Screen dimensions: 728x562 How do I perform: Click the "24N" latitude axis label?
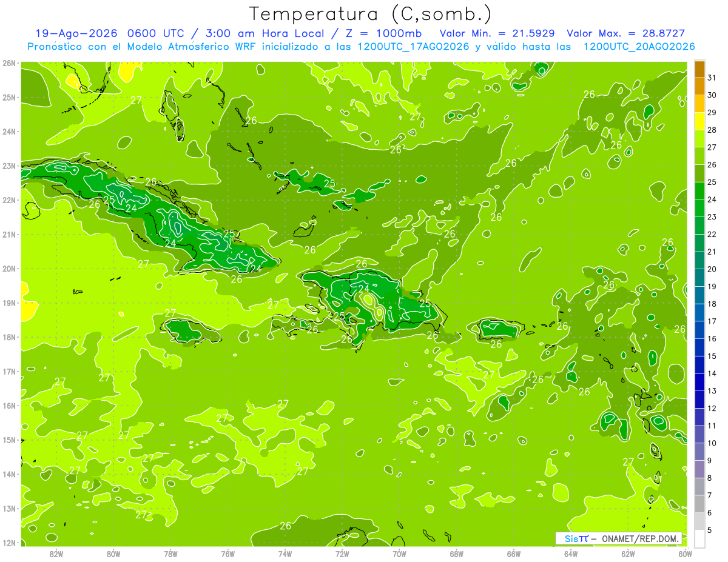tap(8, 132)
